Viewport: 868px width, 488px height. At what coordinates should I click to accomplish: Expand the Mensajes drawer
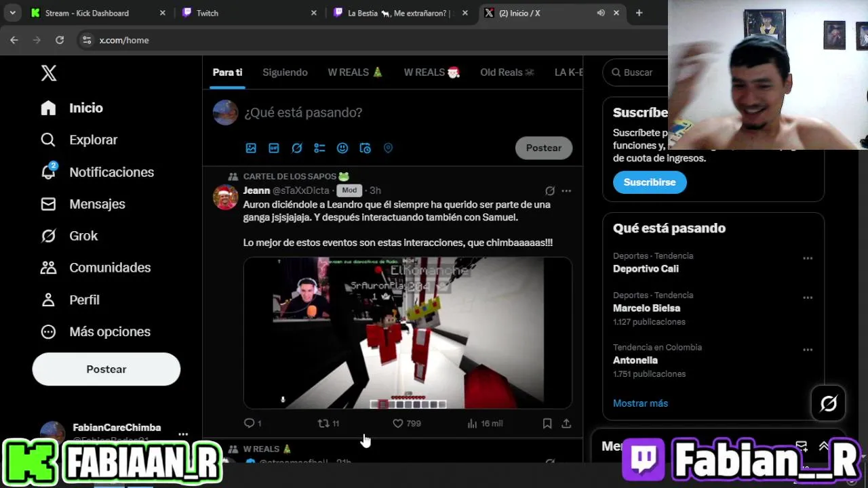pyautogui.click(x=824, y=446)
